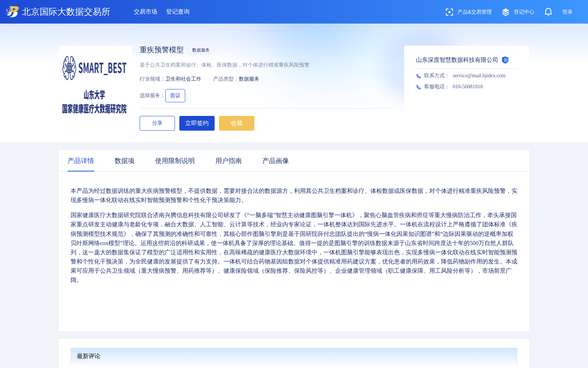Screen dimensions: 588x368
Task: Click the 最新评论 section header
Action: click(294, 356)
